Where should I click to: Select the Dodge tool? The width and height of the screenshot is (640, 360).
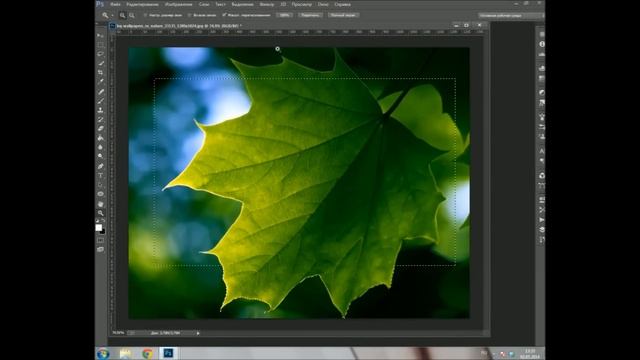[100, 156]
